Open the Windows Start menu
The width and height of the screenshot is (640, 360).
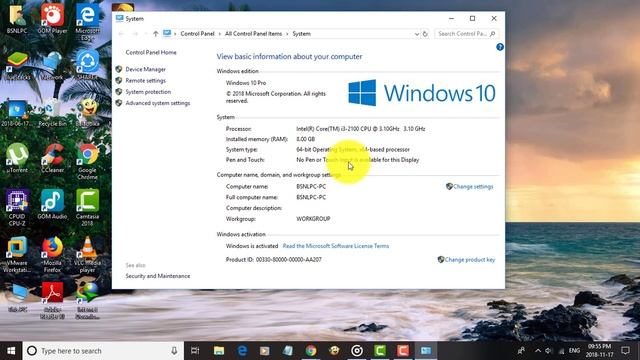(x=11, y=351)
